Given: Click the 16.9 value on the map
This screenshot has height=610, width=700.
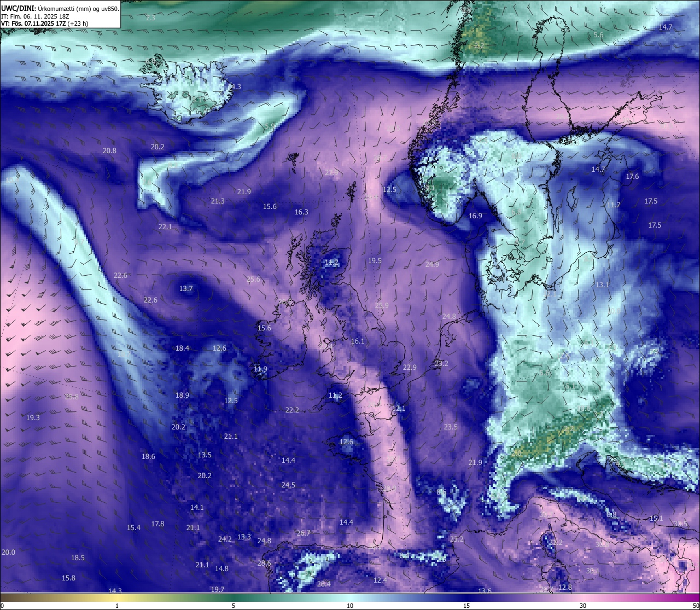Looking at the screenshot, I should coord(475,216).
